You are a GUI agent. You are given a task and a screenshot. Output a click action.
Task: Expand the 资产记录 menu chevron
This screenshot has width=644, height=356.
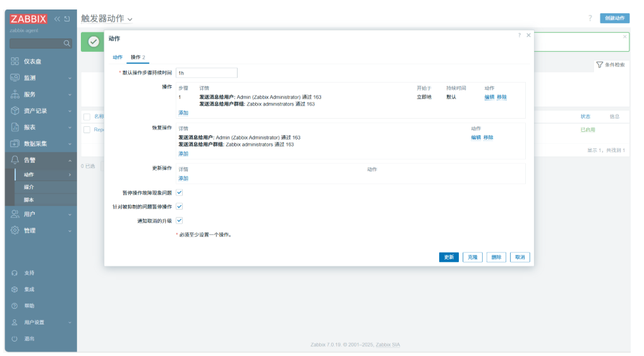(70, 110)
